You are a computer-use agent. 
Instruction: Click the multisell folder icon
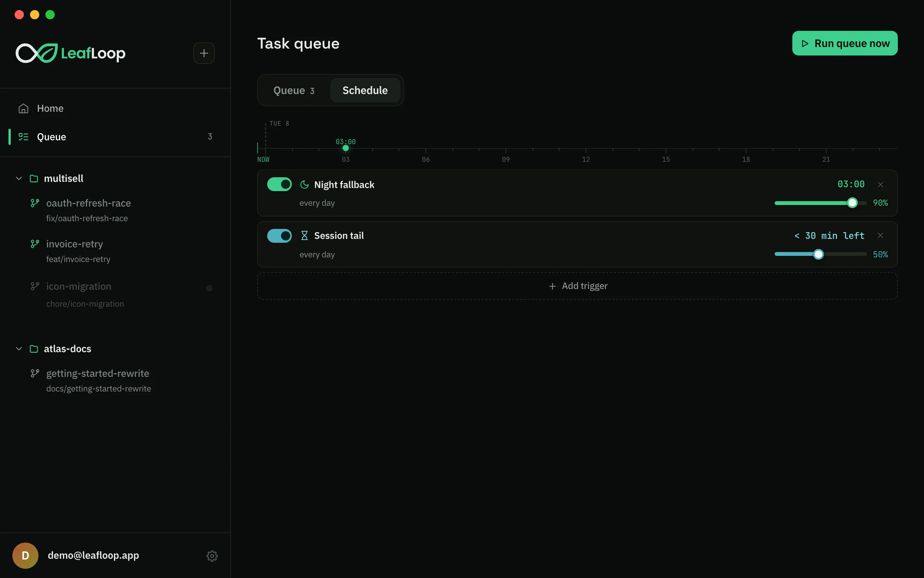34,178
